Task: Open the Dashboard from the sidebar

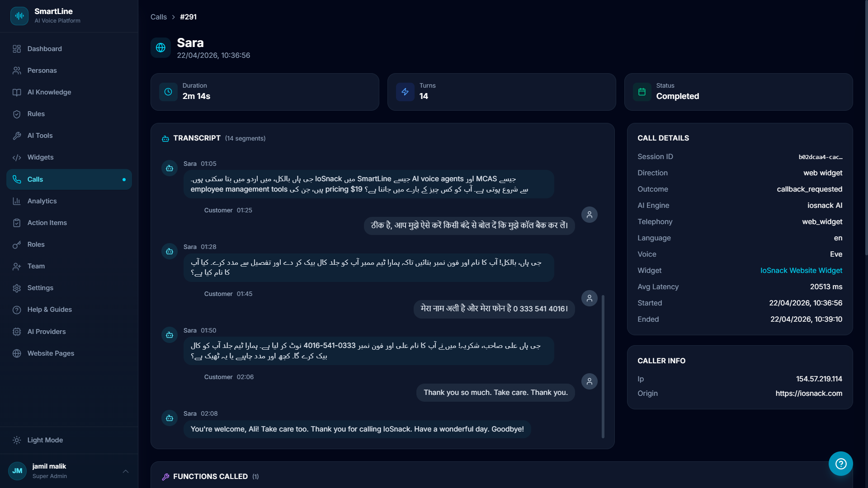Action: pos(44,48)
